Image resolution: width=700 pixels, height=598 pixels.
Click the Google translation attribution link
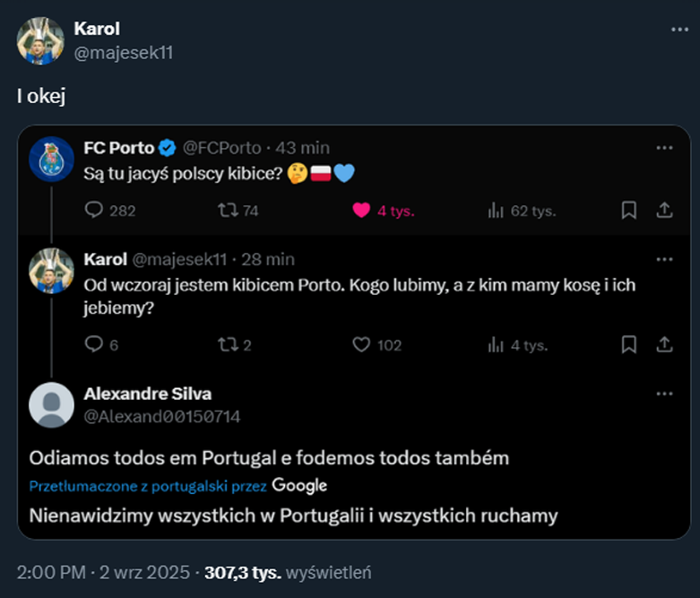(299, 486)
